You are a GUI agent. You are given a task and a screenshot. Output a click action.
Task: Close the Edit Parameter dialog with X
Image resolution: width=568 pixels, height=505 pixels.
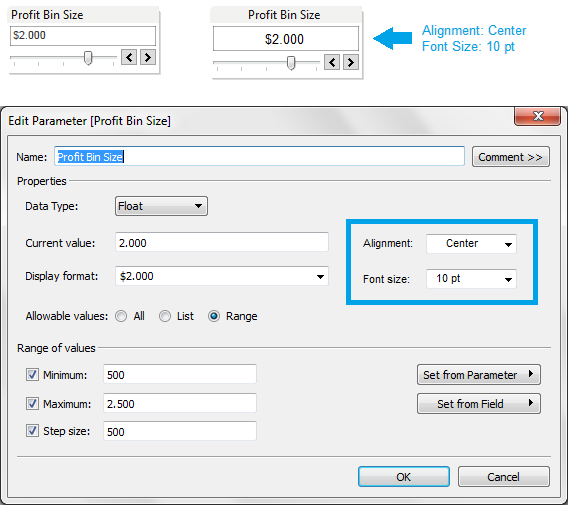(x=538, y=116)
